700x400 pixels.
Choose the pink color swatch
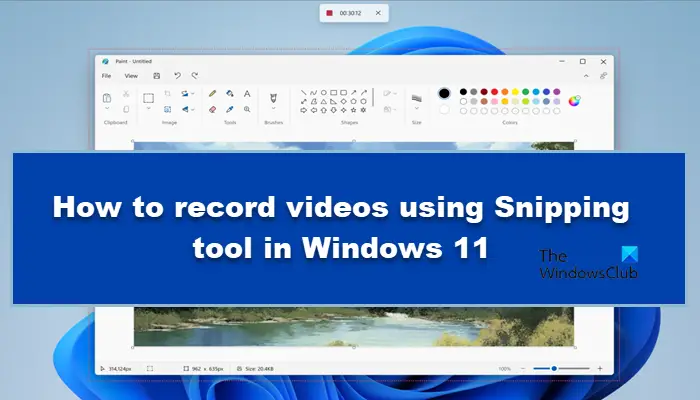(494, 101)
